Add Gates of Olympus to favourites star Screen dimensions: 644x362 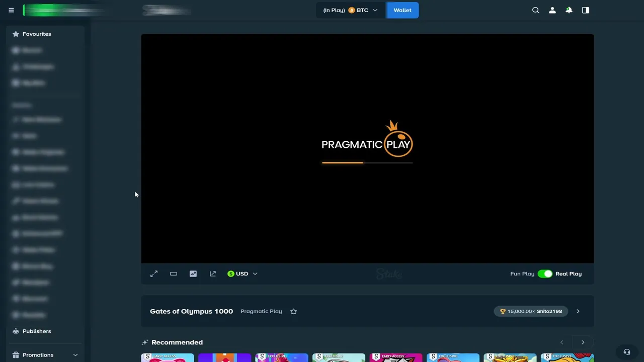click(293, 311)
